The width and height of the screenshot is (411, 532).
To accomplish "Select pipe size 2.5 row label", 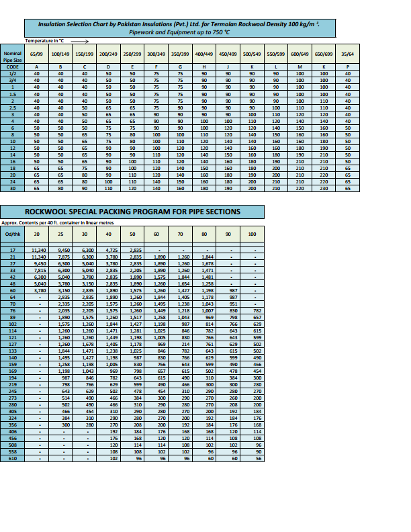I will point(13,107).
